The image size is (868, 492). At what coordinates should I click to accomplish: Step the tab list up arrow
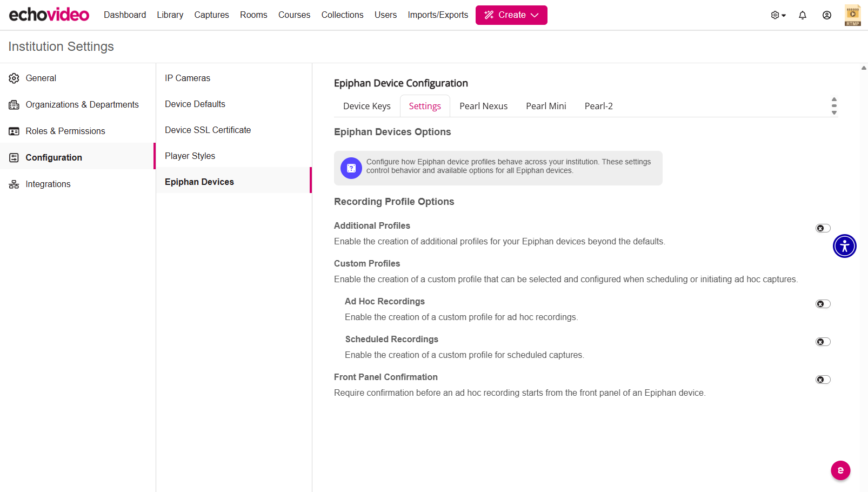coord(834,99)
